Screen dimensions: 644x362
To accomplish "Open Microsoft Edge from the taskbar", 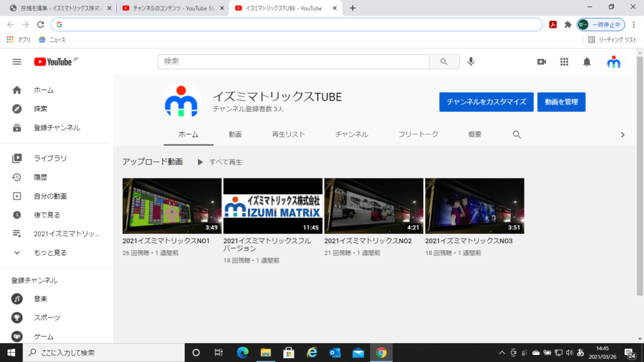I will pyautogui.click(x=243, y=353).
